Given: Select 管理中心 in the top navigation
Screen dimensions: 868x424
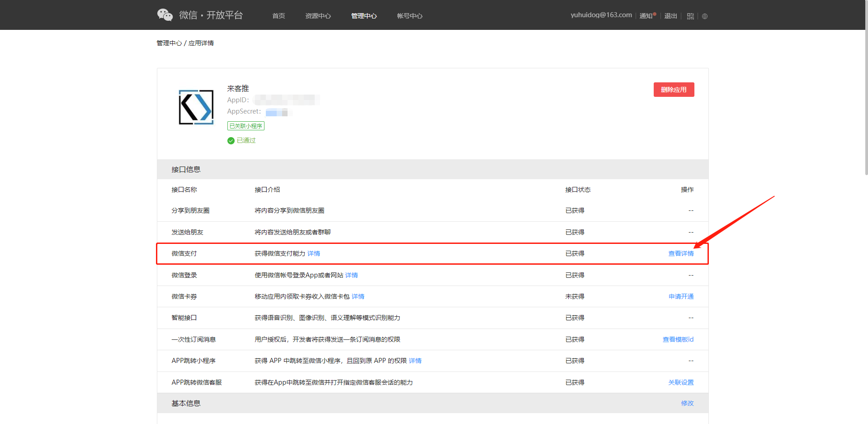Looking at the screenshot, I should point(364,16).
